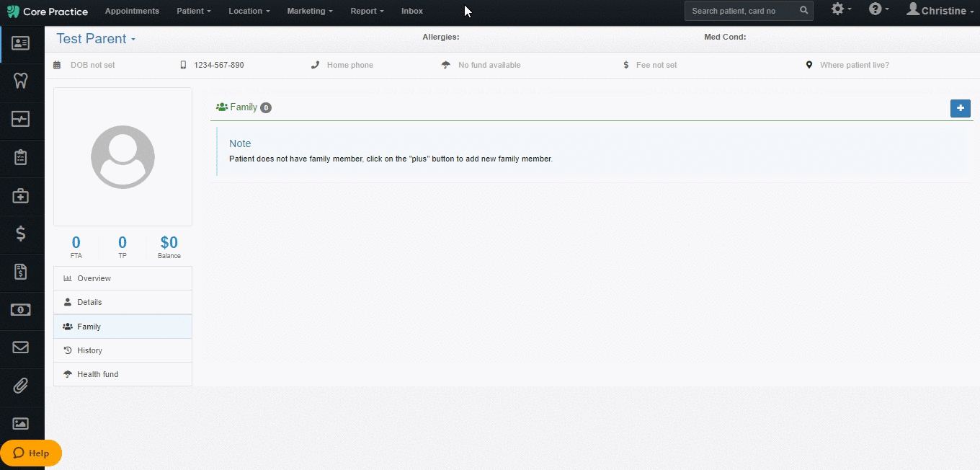Open the clipboard notes sidebar icon
This screenshot has height=470, width=980.
tap(21, 157)
